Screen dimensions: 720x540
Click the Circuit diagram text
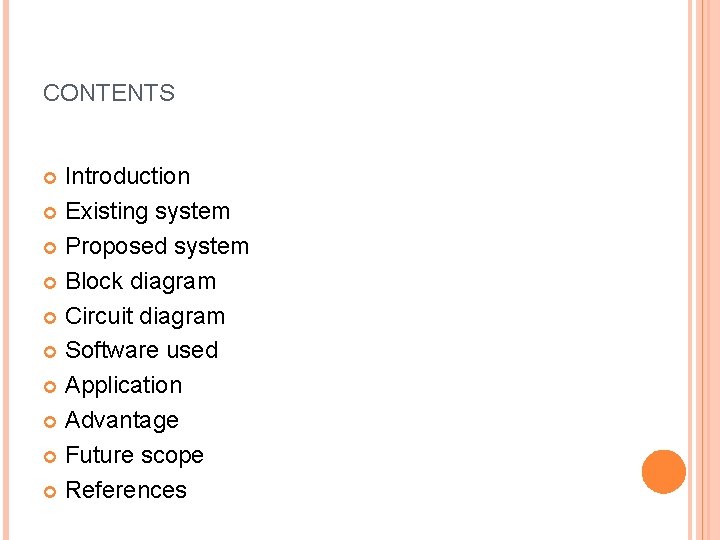click(x=145, y=316)
